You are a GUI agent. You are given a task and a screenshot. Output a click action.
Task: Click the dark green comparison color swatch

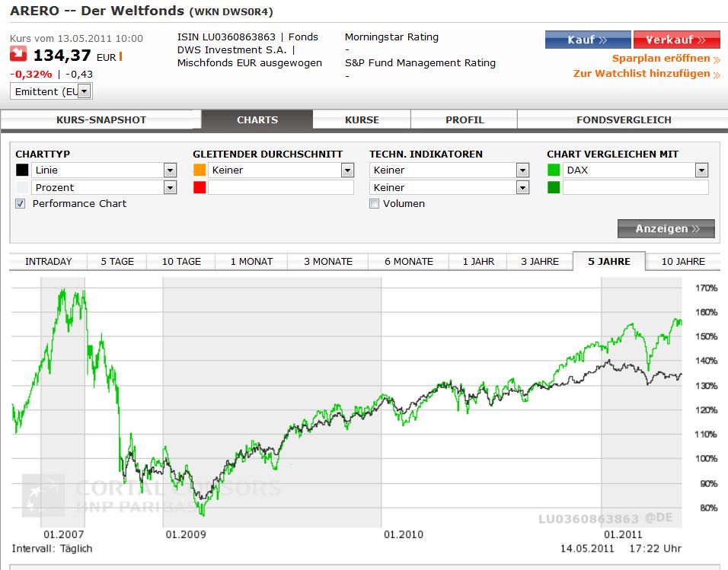point(554,187)
